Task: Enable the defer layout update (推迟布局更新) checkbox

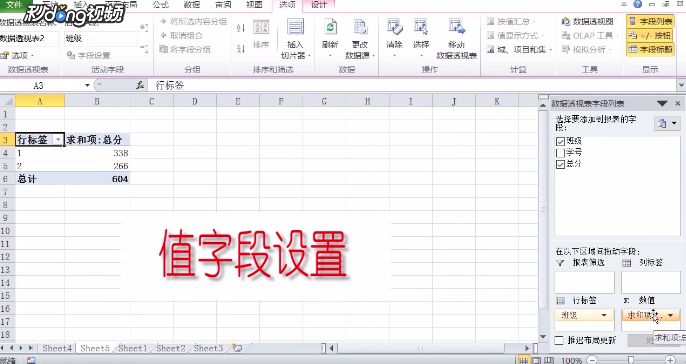Action: coord(559,340)
